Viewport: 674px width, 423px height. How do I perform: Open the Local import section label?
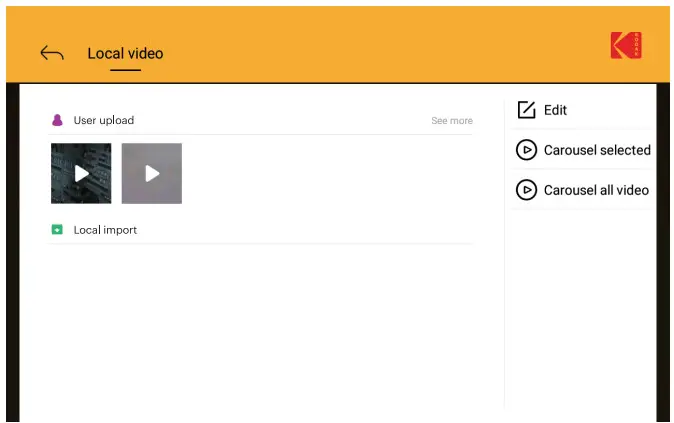pyautogui.click(x=105, y=230)
